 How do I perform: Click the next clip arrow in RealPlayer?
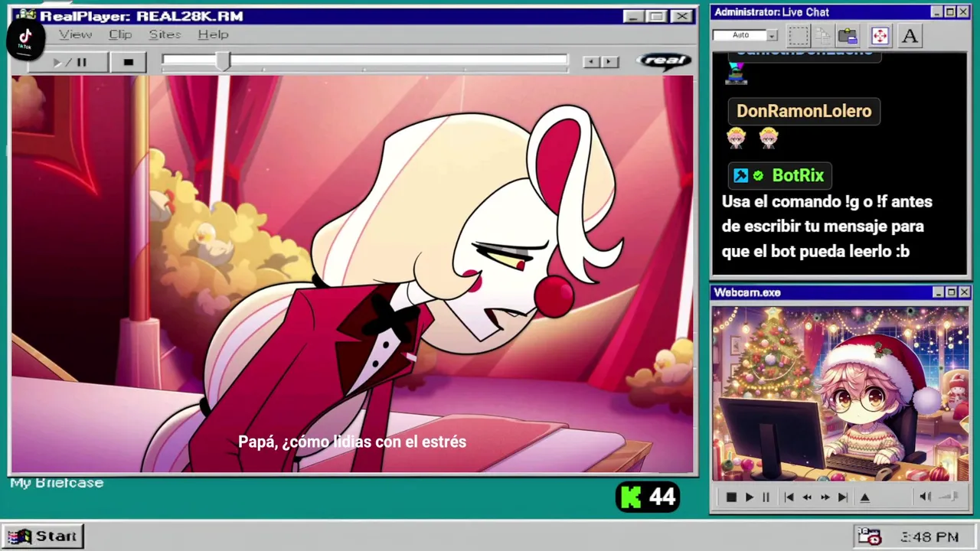[609, 62]
